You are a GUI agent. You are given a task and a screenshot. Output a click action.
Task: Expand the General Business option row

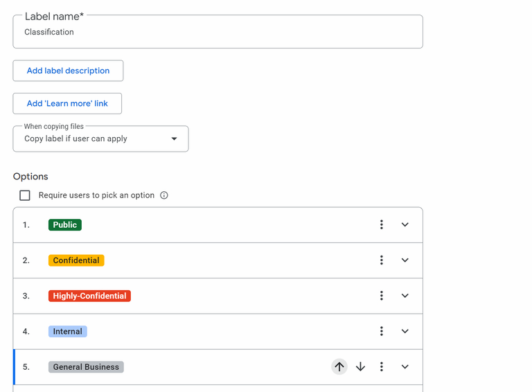[x=405, y=367]
